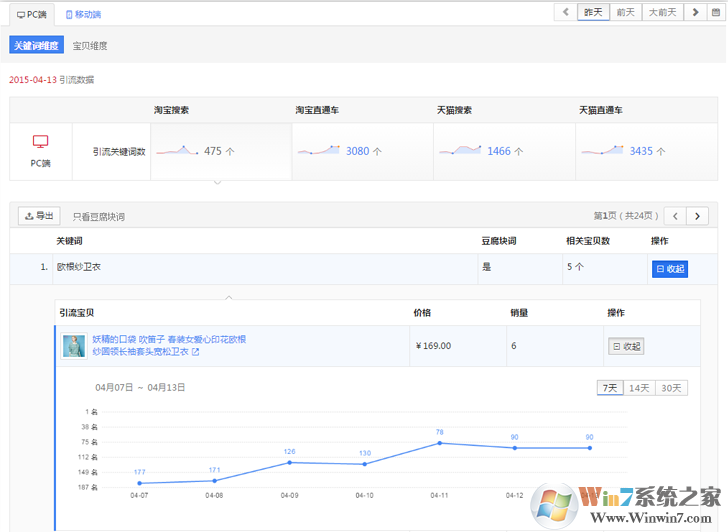The image size is (728, 532).
Task: Click the previous date arrow
Action: click(x=566, y=12)
